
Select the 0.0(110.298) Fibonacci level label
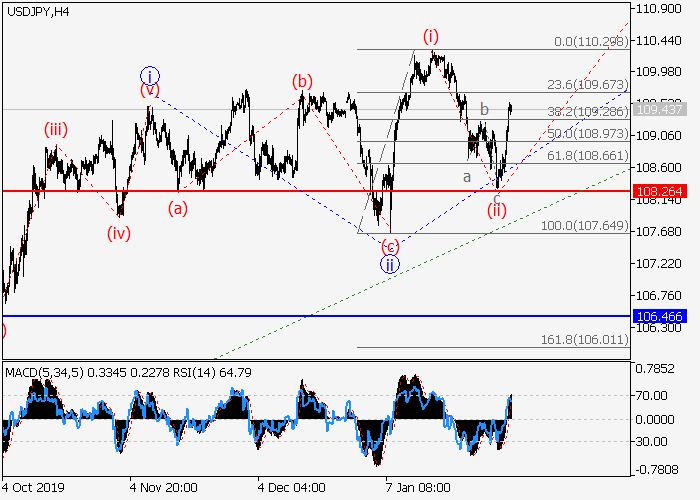point(590,43)
